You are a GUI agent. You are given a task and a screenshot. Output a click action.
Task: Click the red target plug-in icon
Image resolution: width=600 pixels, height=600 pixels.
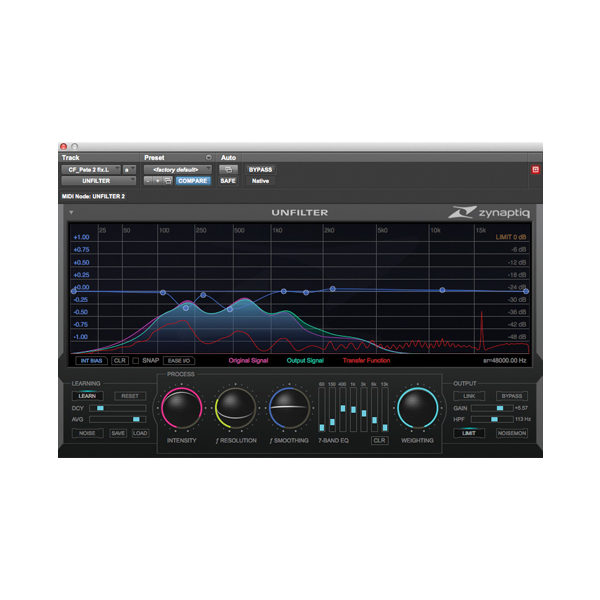(x=535, y=170)
